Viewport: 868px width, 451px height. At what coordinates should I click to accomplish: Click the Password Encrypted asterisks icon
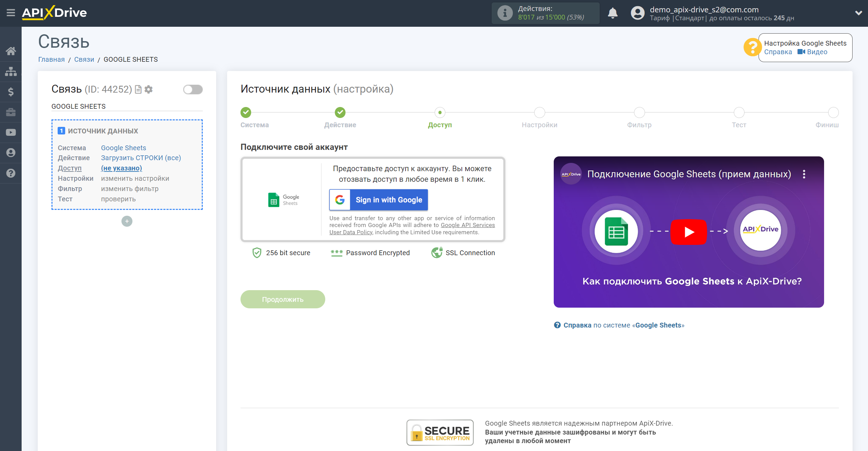point(337,253)
